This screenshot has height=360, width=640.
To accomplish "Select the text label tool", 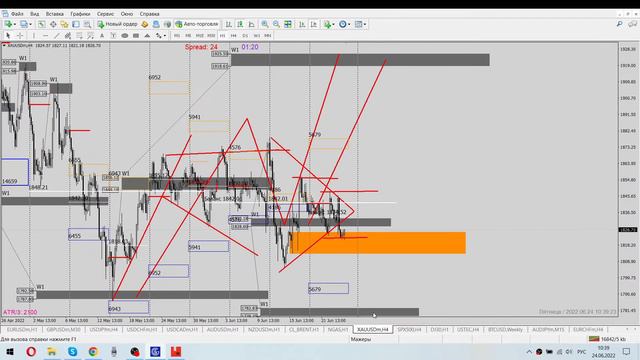I will [x=113, y=36].
